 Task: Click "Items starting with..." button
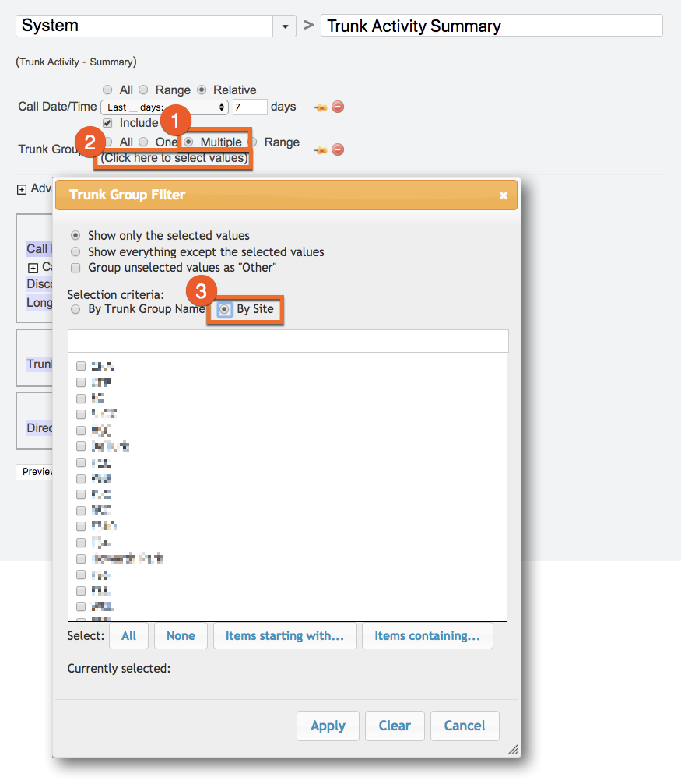click(285, 636)
